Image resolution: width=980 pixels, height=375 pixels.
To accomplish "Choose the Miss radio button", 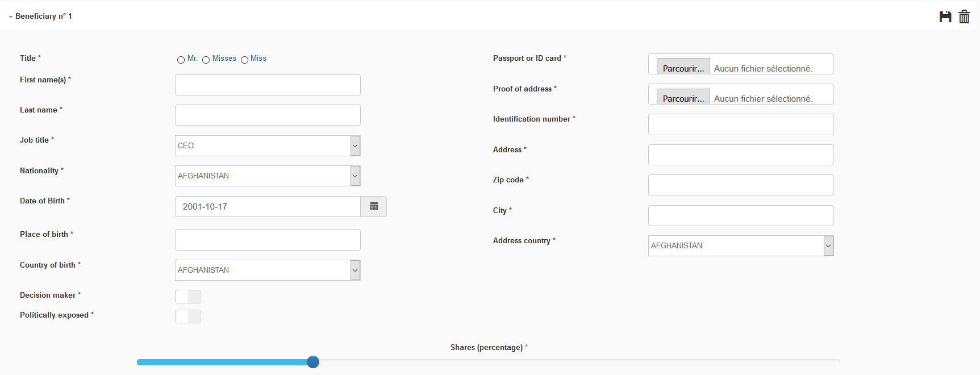I will [x=244, y=60].
